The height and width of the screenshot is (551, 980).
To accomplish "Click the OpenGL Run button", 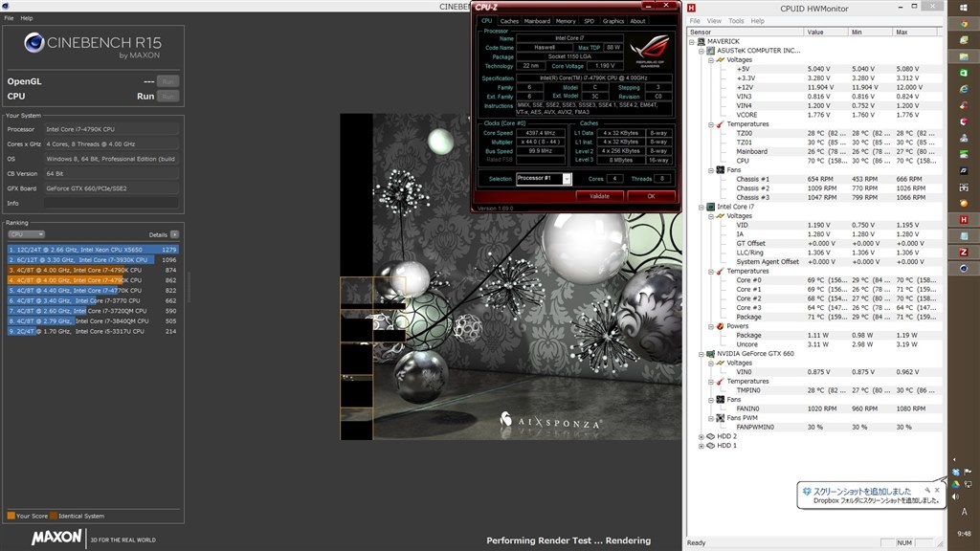I will pos(167,81).
